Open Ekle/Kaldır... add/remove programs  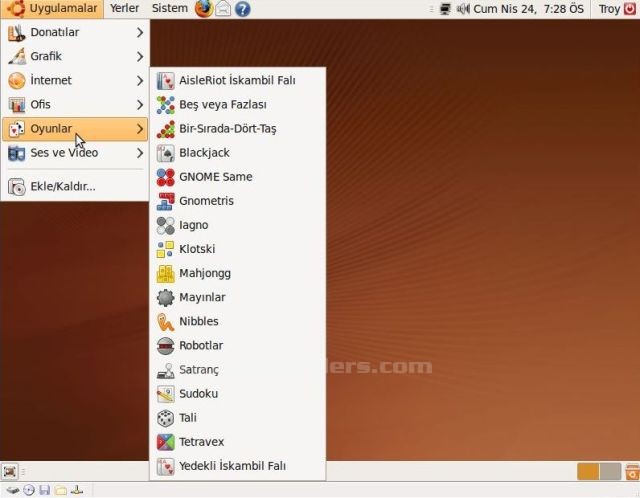click(x=75, y=187)
